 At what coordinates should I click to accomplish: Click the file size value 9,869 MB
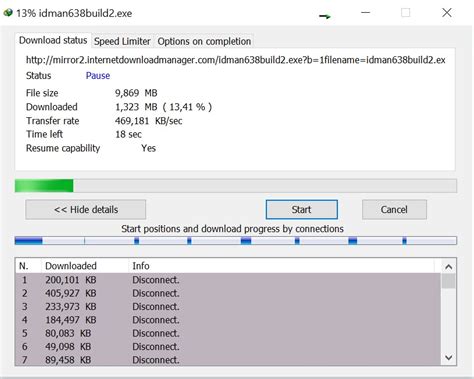pos(136,93)
